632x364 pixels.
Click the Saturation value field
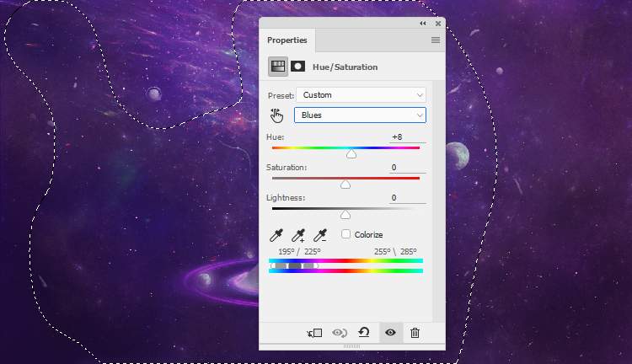tap(404, 168)
